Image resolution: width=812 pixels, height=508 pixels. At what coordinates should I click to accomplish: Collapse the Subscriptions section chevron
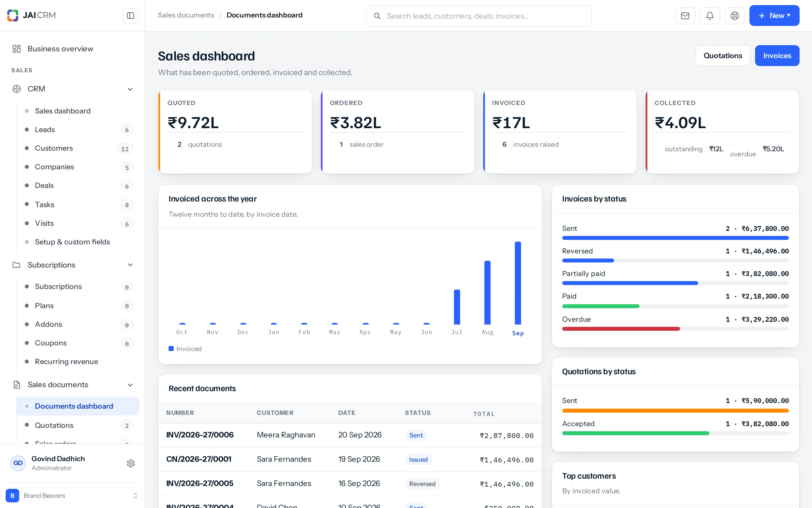coord(130,265)
